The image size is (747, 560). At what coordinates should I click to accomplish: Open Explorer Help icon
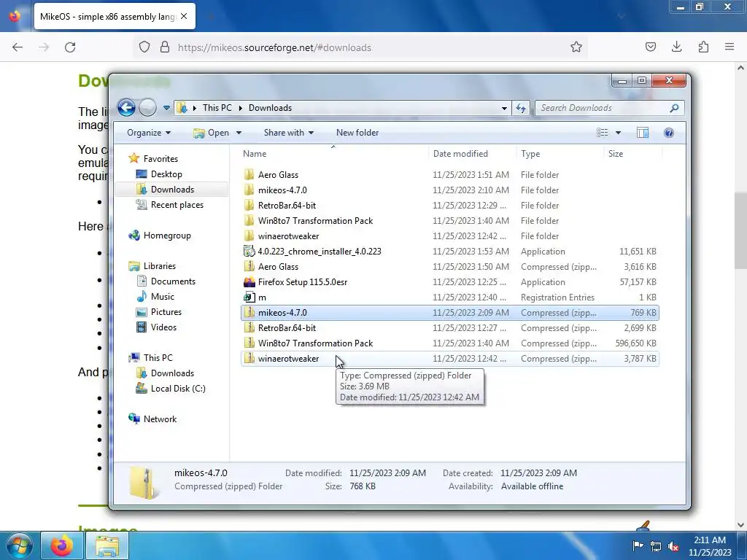tap(669, 133)
